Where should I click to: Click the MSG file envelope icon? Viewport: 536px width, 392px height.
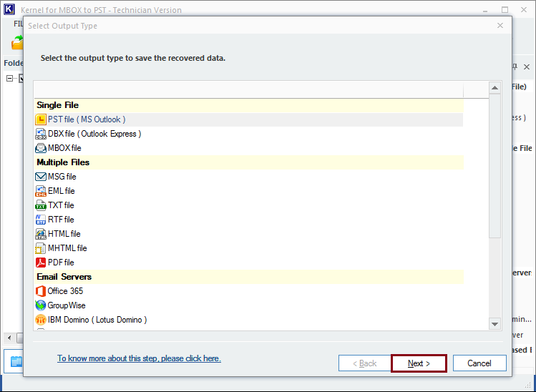coord(41,177)
